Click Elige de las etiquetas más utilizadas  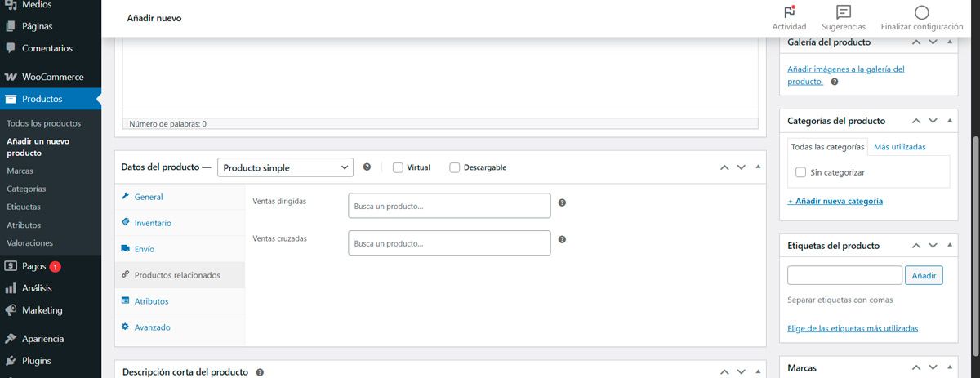point(853,328)
